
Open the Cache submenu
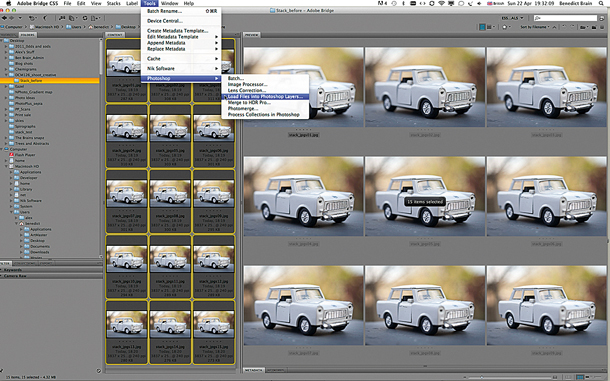181,58
